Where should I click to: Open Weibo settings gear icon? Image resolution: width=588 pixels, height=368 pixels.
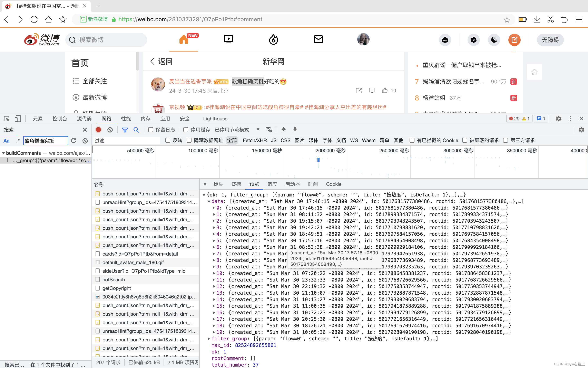pos(473,40)
